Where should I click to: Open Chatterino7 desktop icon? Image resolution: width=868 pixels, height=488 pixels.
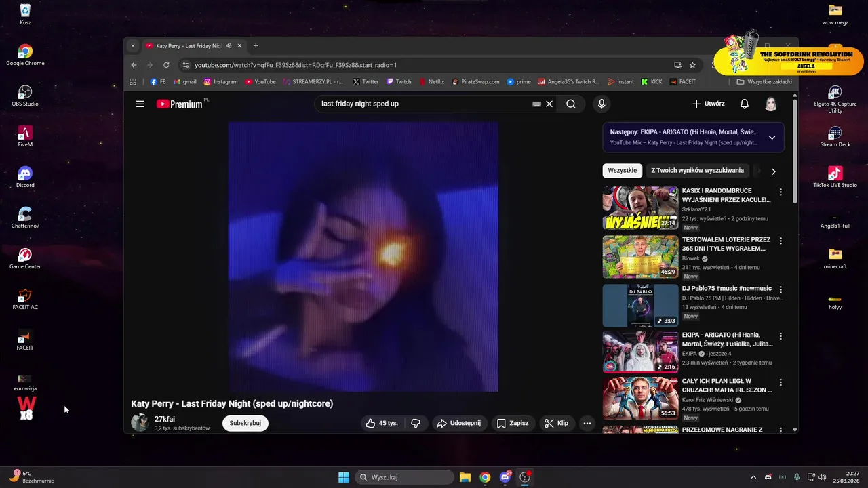coord(25,218)
